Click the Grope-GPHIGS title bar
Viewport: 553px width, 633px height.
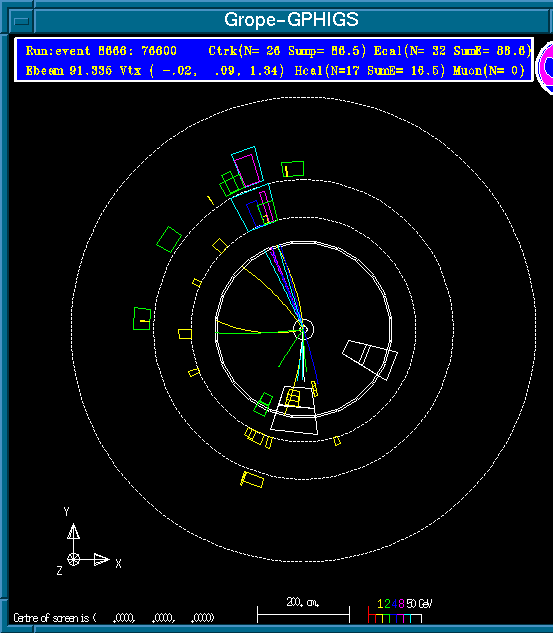[x=291, y=20]
